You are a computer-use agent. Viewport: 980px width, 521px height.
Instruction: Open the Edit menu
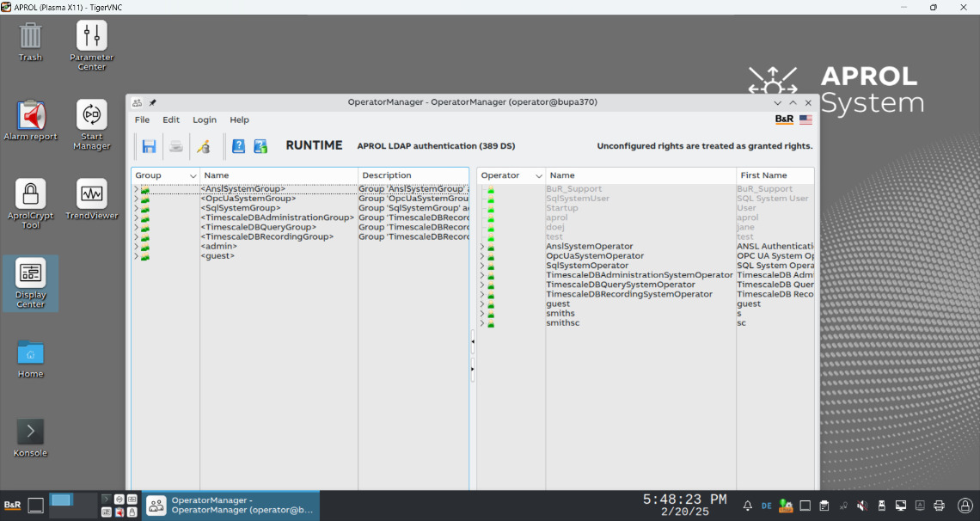[x=171, y=120]
